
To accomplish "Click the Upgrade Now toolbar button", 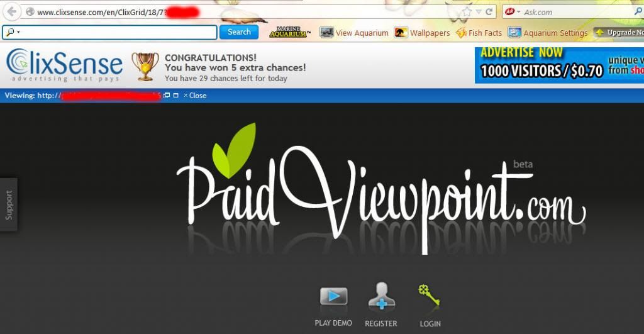I will pos(619,33).
